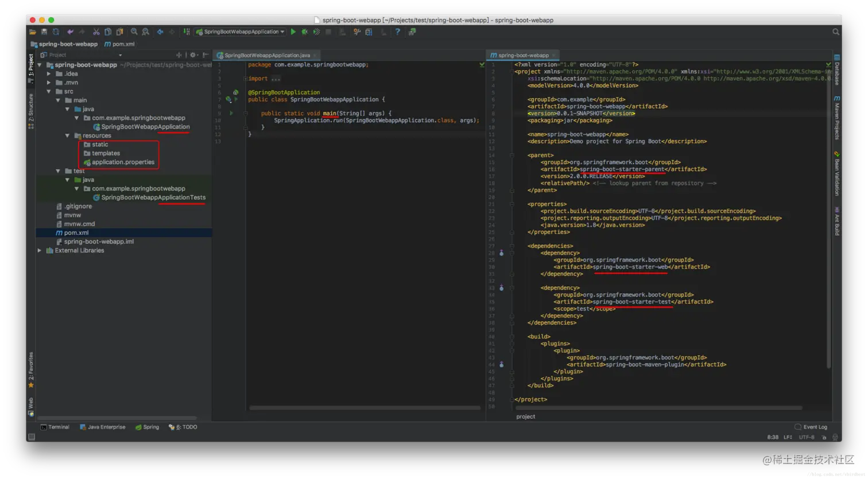Click the Project panel horizontal scrollbar
The height and width of the screenshot is (479, 868).
(117, 418)
